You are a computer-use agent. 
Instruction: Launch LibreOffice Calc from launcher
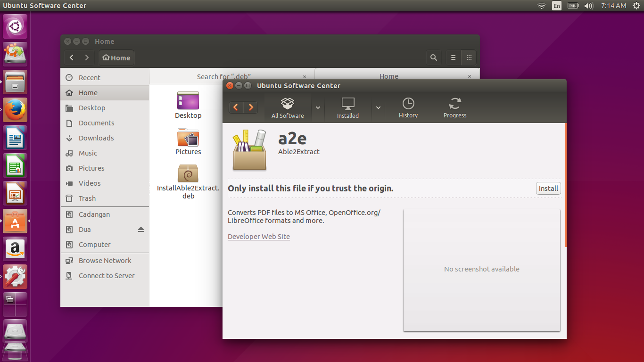pos(16,165)
